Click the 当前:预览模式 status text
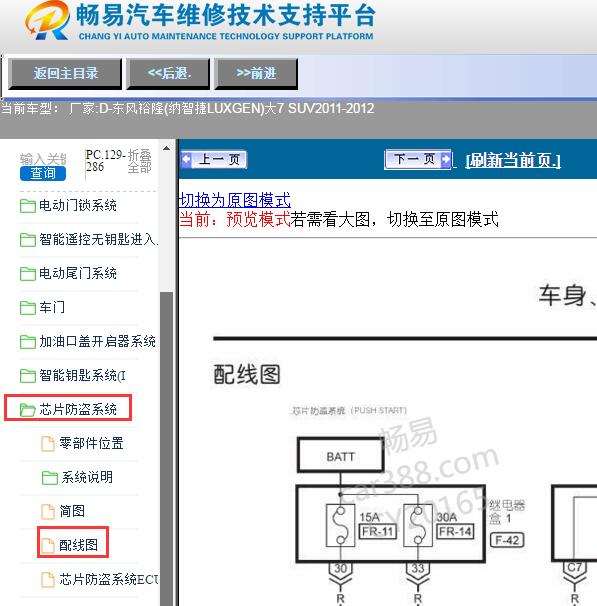Image resolution: width=597 pixels, height=606 pixels. (x=235, y=219)
